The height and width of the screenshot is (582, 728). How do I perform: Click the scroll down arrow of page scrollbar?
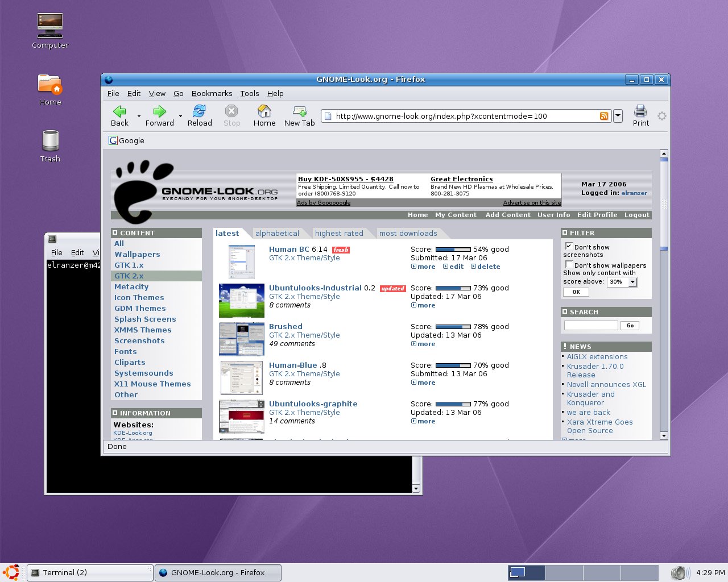664,435
